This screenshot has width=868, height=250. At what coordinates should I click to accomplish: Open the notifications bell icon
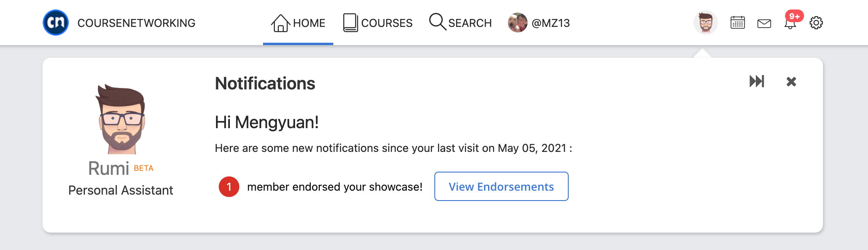pos(790,23)
